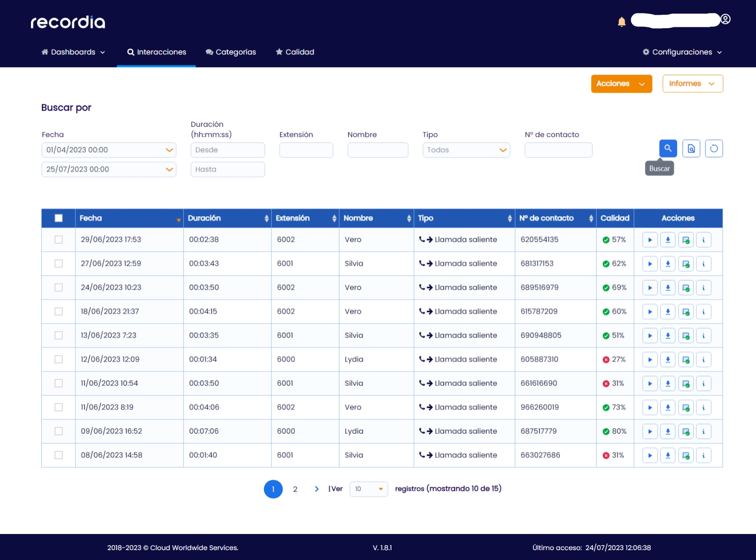Open info for the 24/06/2023 10:23 call
This screenshot has width=756, height=560.
(x=703, y=288)
